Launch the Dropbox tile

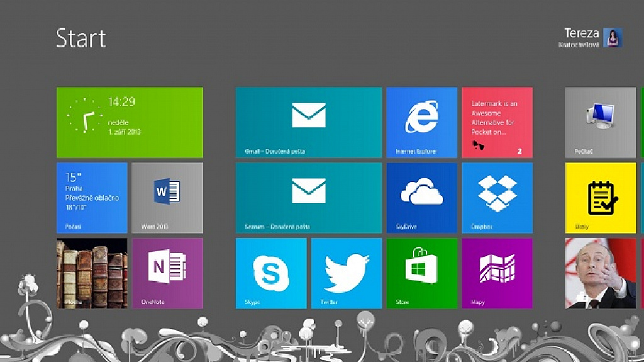click(x=497, y=198)
